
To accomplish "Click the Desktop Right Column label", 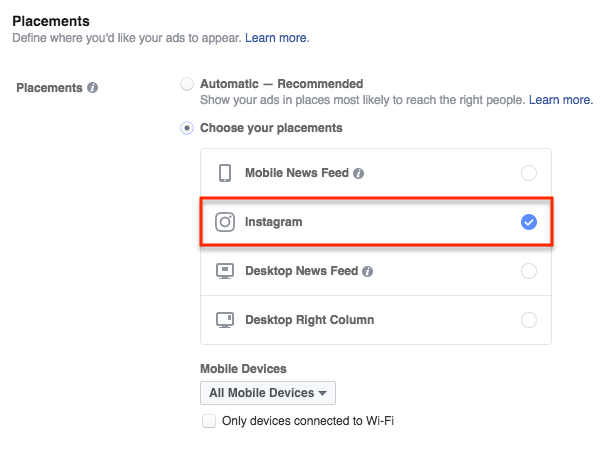I will [310, 320].
